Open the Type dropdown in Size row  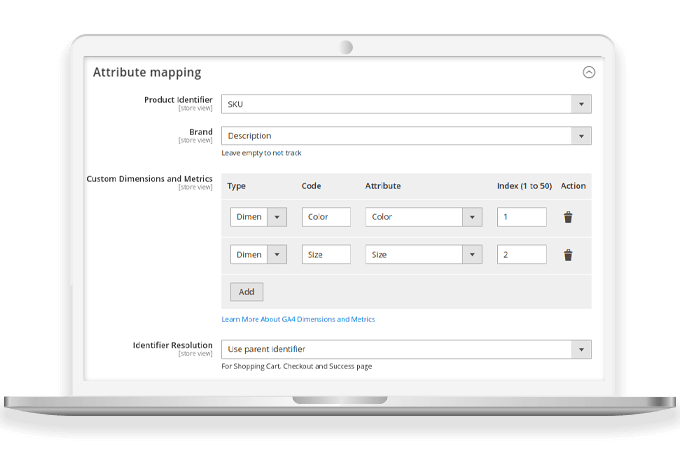click(x=258, y=254)
